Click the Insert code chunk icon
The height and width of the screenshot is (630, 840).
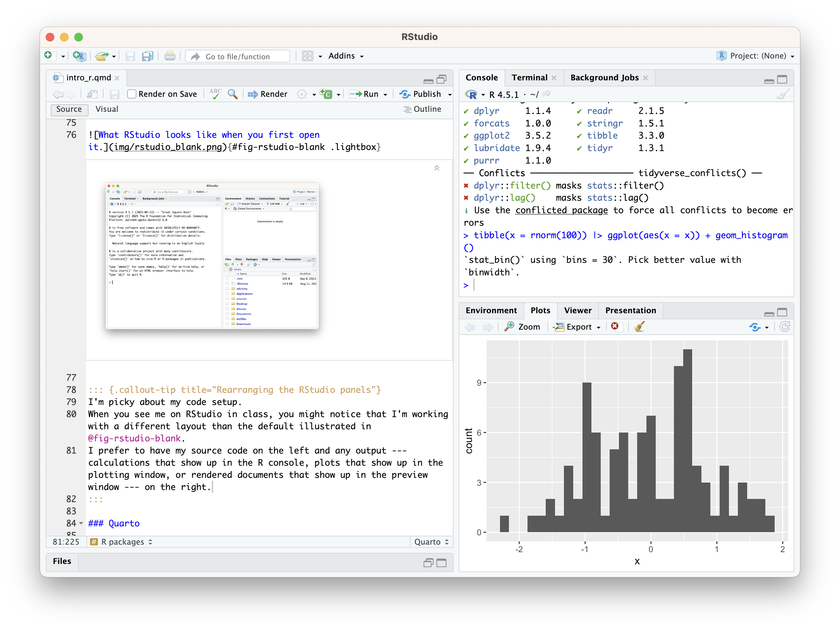coord(326,94)
